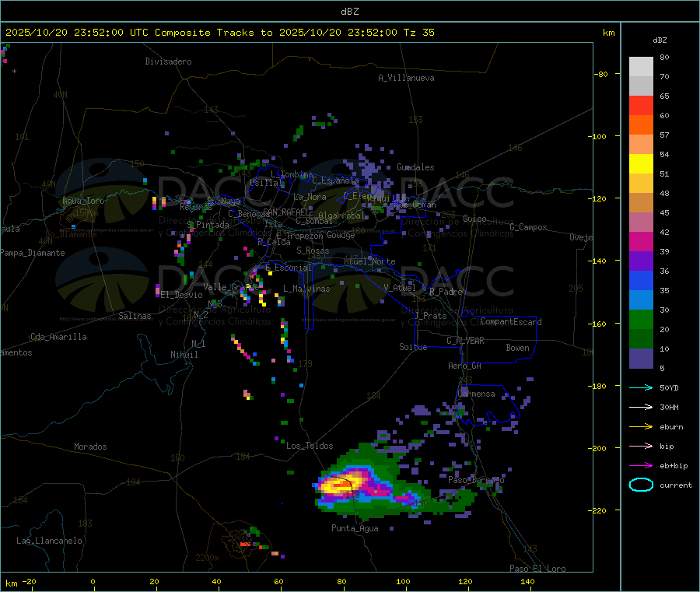Viewport: 700px width, 592px height.
Task: Click the G_ALVEAR map label
Action: coord(465,341)
